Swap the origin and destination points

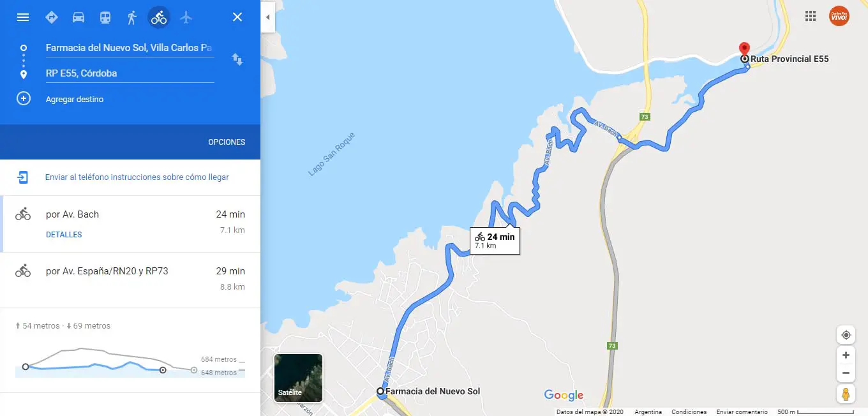pyautogui.click(x=237, y=59)
